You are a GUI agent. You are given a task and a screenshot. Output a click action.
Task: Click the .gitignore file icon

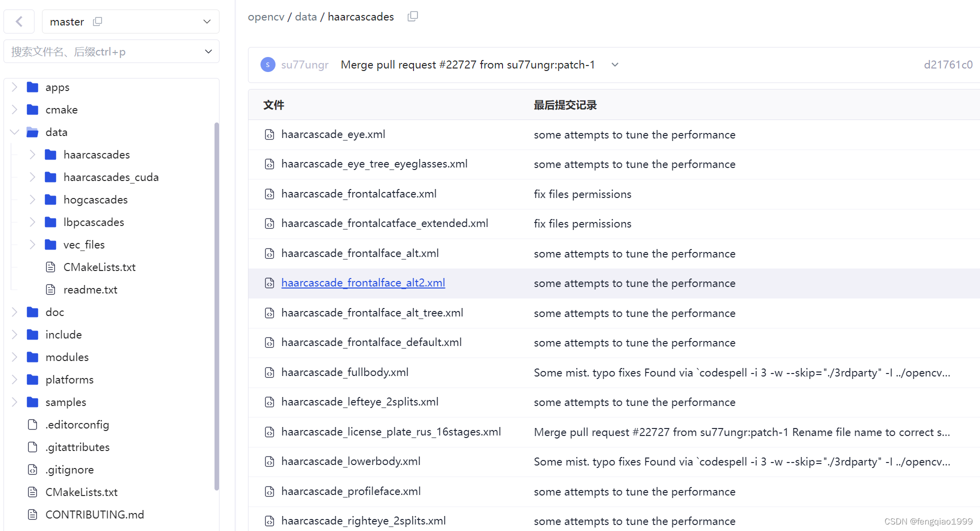pos(32,469)
